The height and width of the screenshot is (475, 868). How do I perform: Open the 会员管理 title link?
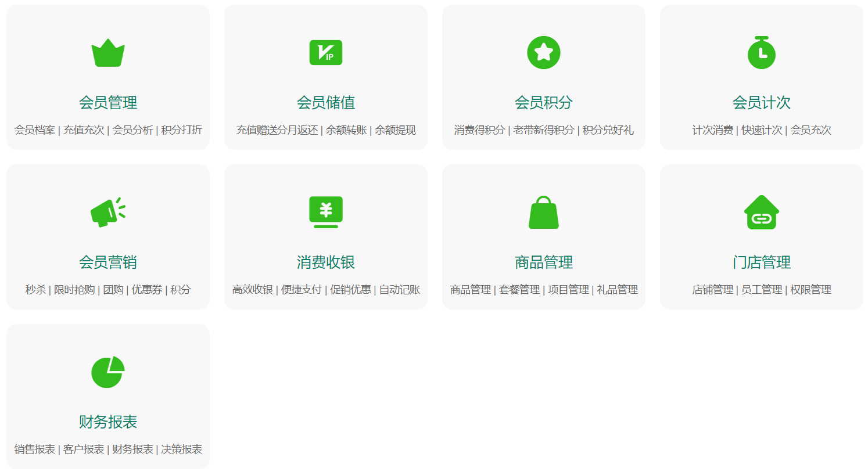coord(108,103)
